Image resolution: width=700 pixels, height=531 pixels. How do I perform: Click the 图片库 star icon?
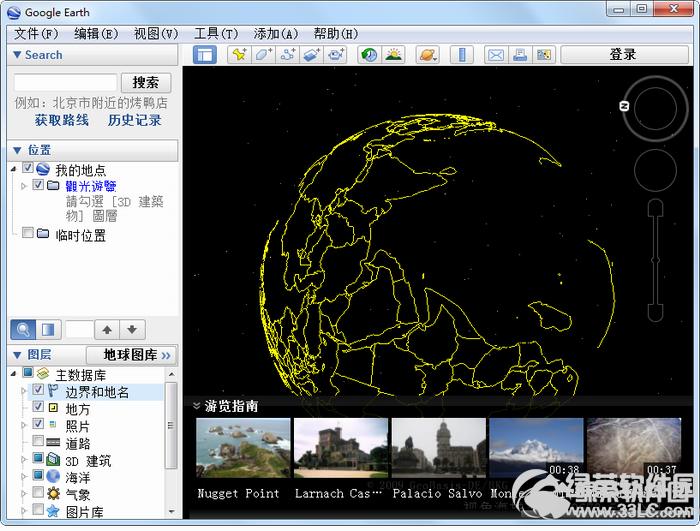pos(53,510)
